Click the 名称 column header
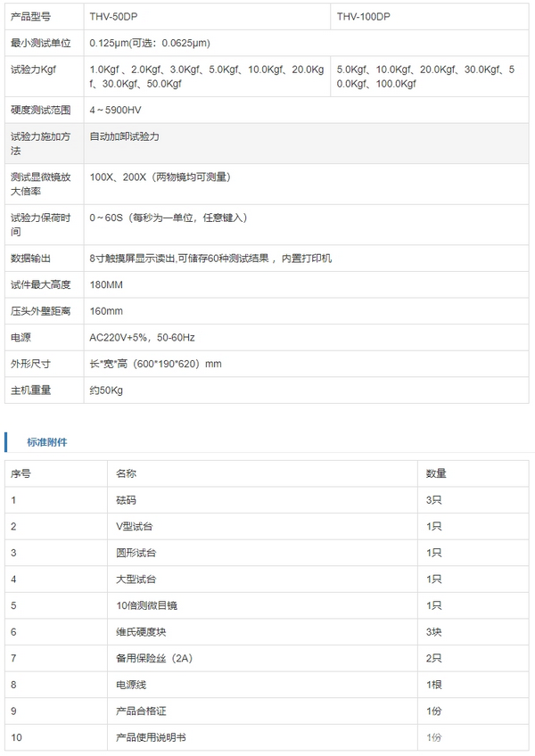 click(126, 473)
